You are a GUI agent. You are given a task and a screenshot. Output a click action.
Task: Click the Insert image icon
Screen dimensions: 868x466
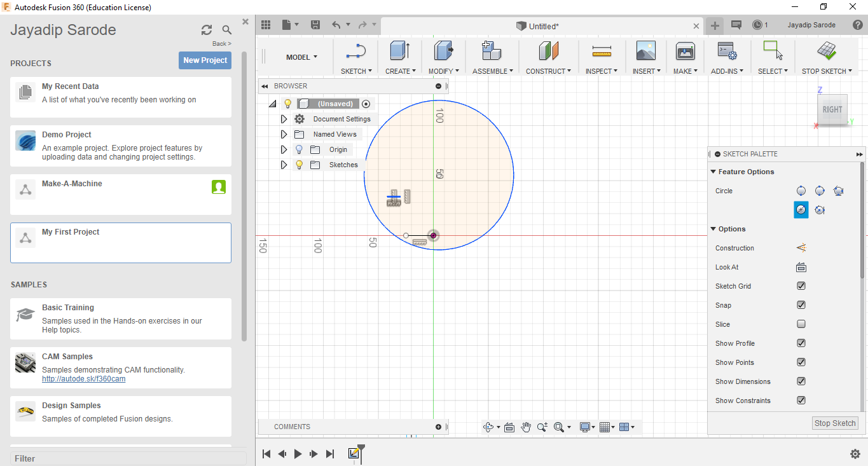(x=645, y=51)
